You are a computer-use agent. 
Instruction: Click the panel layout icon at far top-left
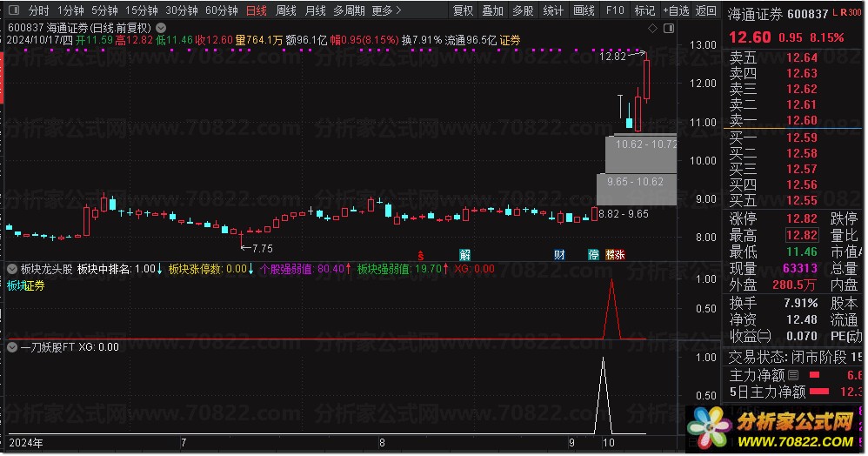[x=14, y=10]
